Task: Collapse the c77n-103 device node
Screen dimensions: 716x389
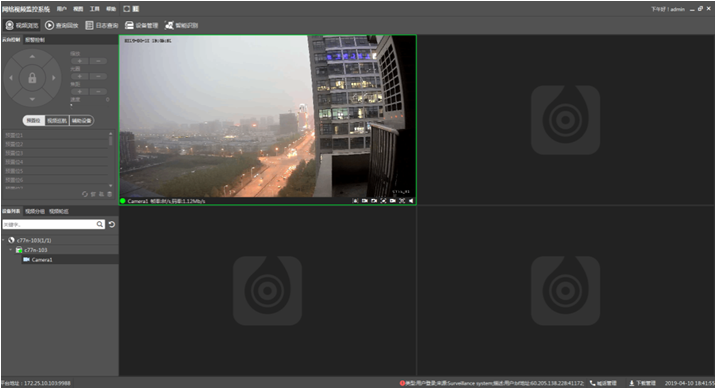Action: (11, 250)
